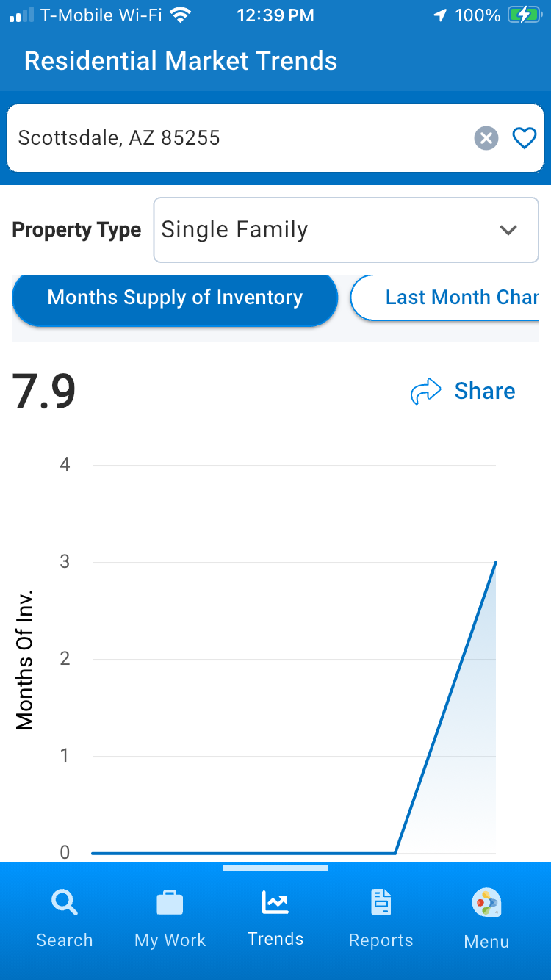Tap the Share link text

[x=485, y=392]
